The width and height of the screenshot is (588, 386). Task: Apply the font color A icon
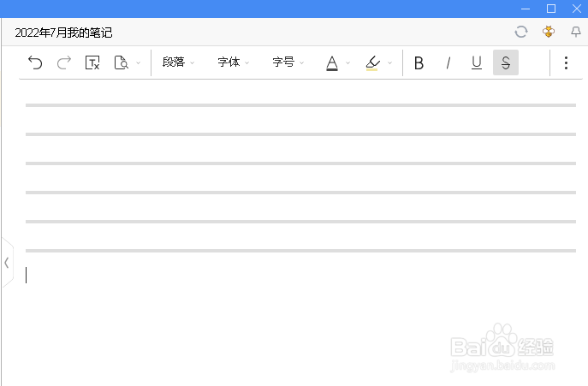(332, 63)
